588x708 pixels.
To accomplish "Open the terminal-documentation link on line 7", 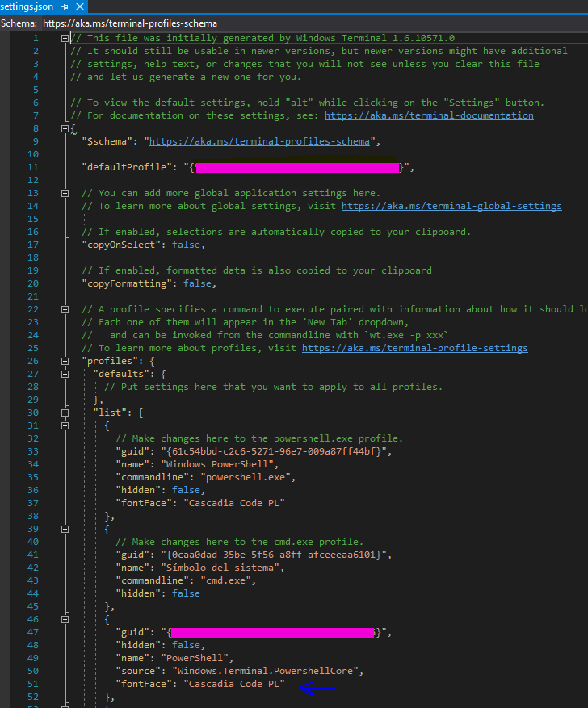I will point(429,115).
